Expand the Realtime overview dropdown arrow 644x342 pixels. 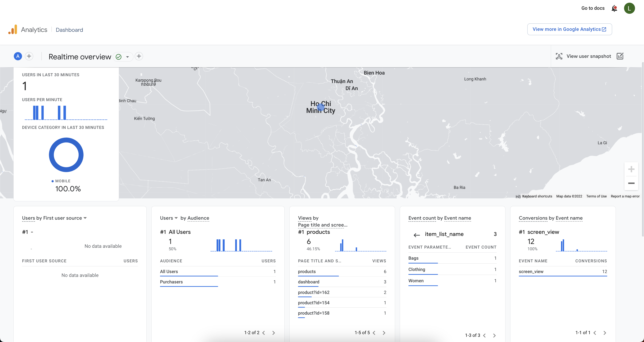pos(127,57)
